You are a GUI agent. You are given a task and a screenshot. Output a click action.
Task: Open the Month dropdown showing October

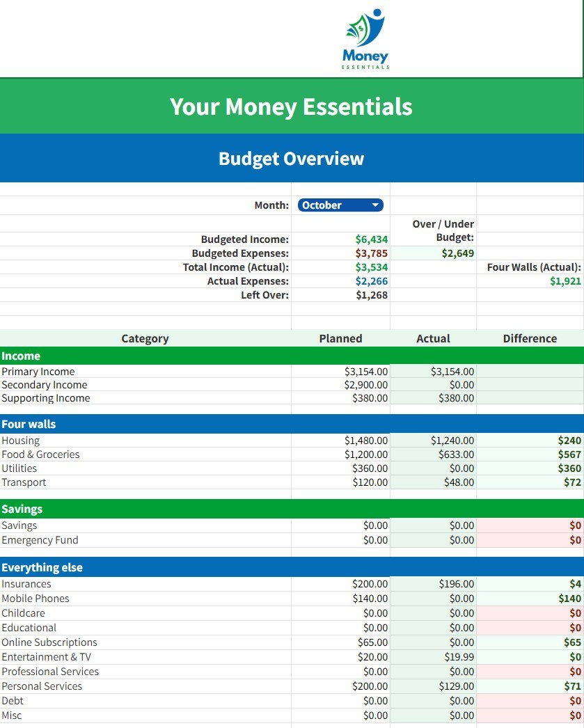coord(334,205)
